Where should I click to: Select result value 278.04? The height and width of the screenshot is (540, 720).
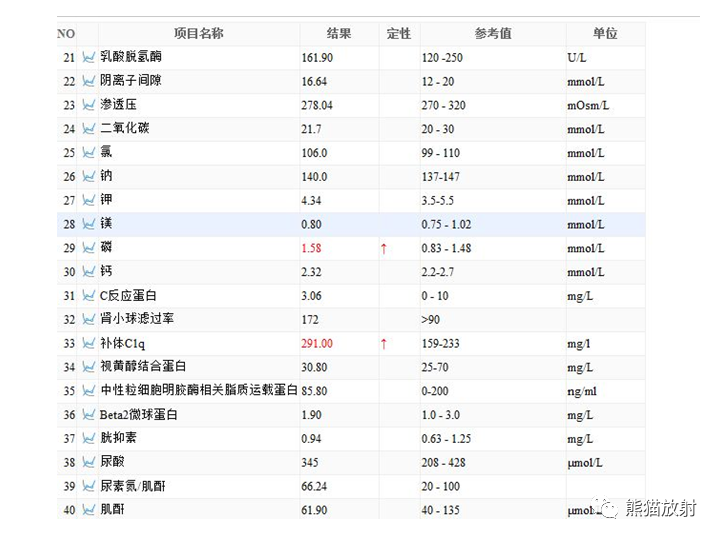click(x=317, y=106)
